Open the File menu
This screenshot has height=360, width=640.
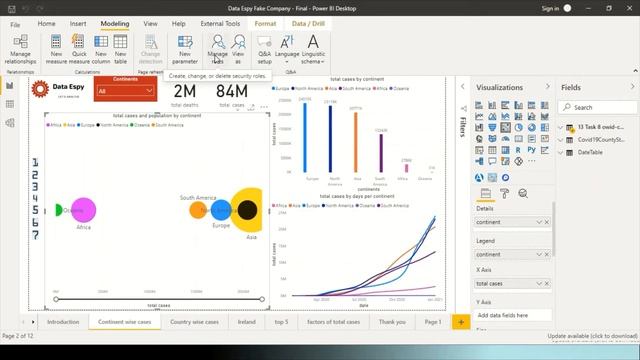[x=15, y=24]
